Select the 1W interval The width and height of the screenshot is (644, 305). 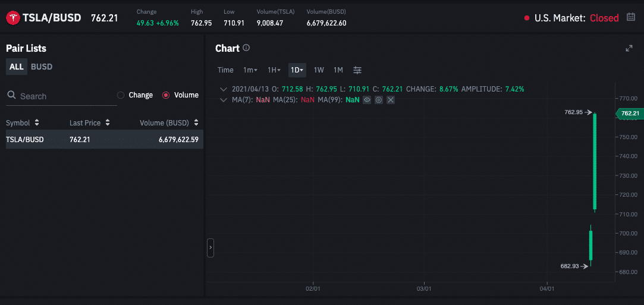click(319, 70)
